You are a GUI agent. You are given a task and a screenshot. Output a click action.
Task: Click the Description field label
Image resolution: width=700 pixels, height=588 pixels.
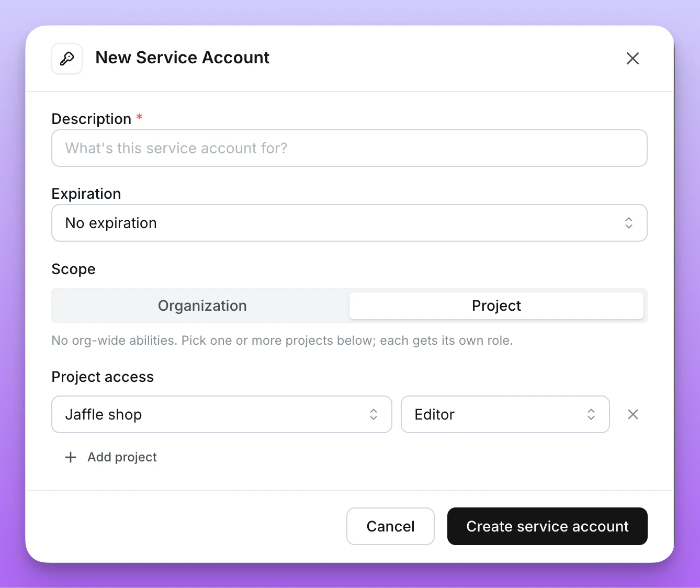[x=92, y=119]
